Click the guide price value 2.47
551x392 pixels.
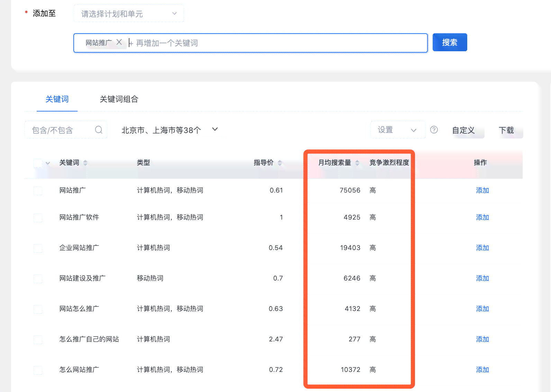click(276, 339)
